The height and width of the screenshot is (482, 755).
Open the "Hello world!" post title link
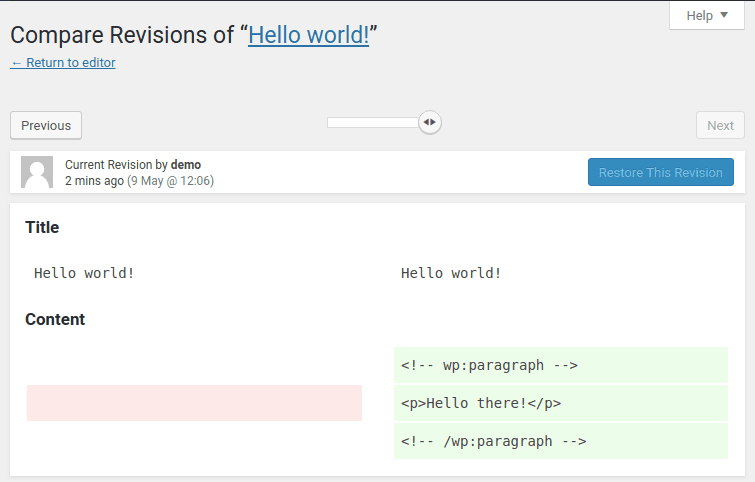tap(309, 35)
